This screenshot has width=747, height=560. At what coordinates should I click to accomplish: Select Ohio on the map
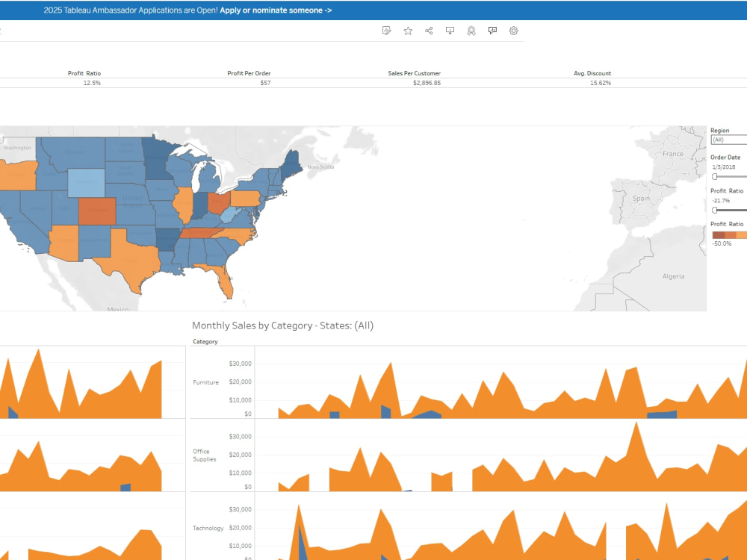(x=219, y=203)
